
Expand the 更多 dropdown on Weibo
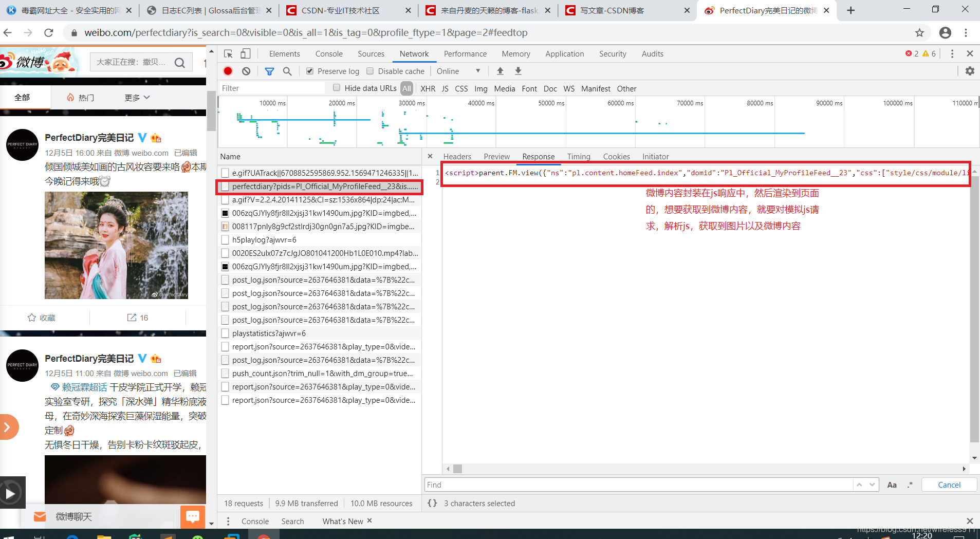click(x=137, y=97)
